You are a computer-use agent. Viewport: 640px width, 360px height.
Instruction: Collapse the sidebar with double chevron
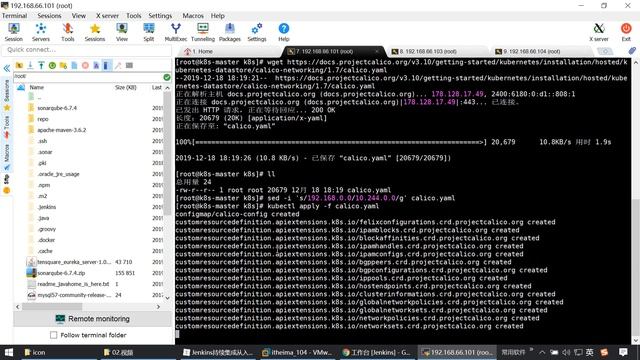pos(7,68)
